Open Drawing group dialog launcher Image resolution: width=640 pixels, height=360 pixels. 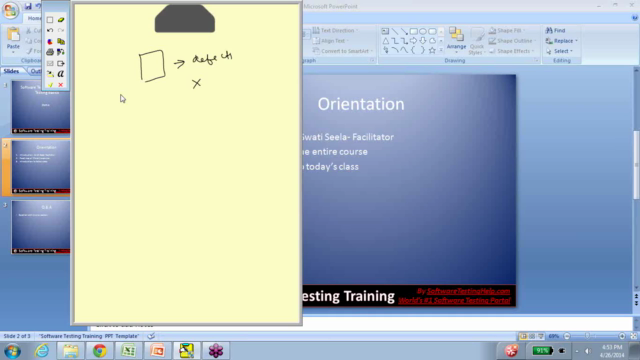[537, 60]
